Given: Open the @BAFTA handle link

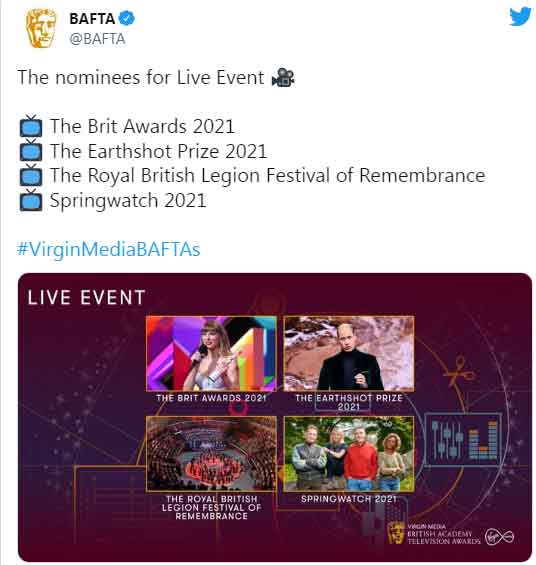Looking at the screenshot, I should 97,39.
